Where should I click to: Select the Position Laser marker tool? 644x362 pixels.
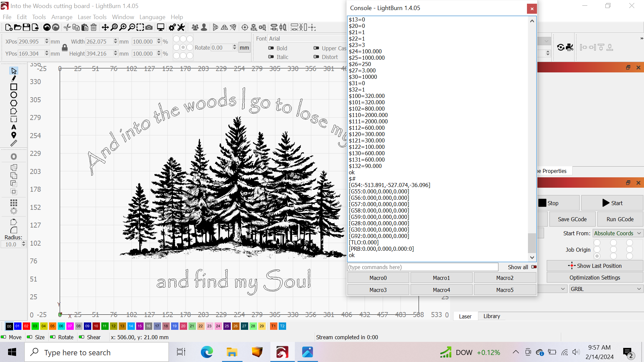(x=14, y=135)
